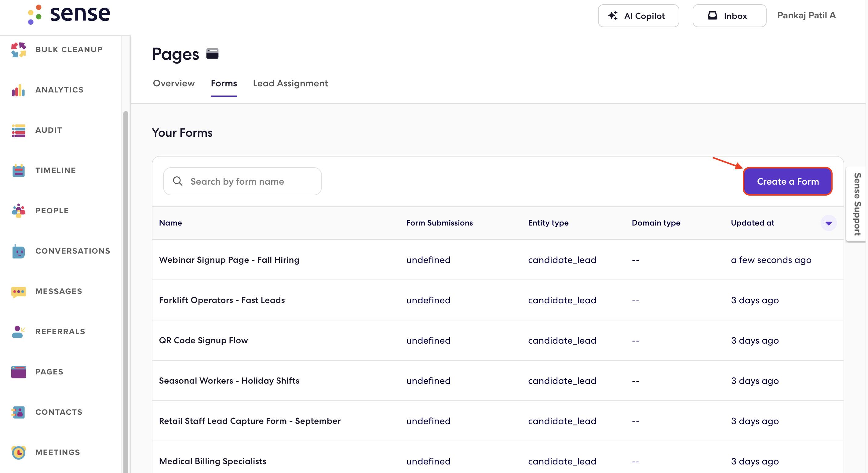Open the AI Copilot button
The width and height of the screenshot is (868, 473).
(639, 16)
